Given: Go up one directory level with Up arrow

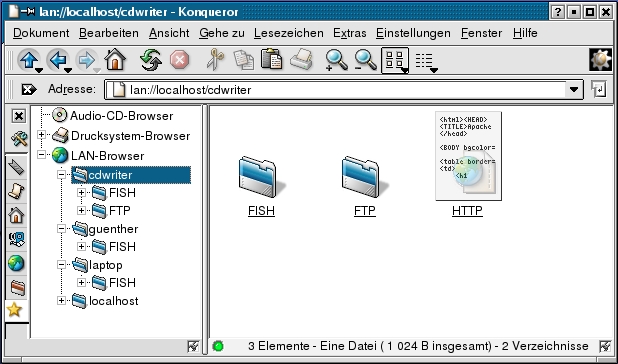Looking at the screenshot, I should click(29, 60).
